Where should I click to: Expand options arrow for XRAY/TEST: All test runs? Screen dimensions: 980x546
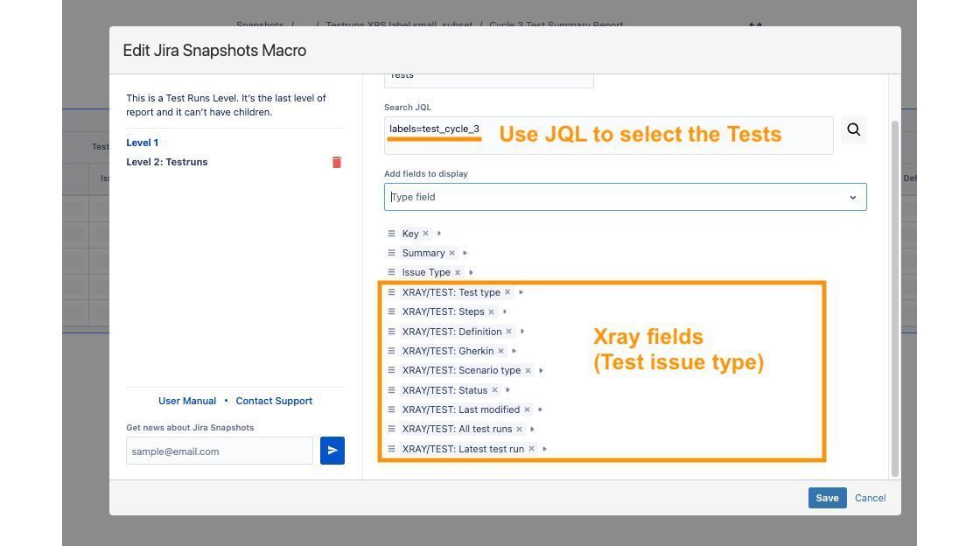coord(532,429)
